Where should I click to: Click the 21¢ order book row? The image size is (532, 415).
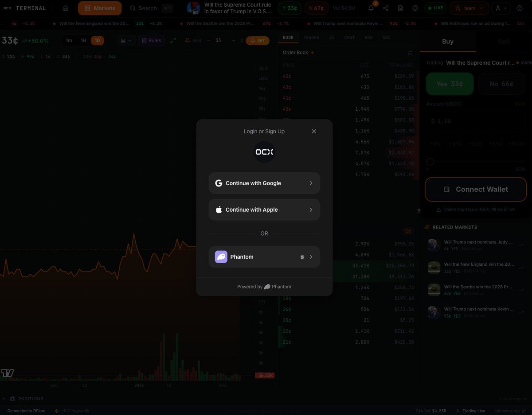pos(348,342)
